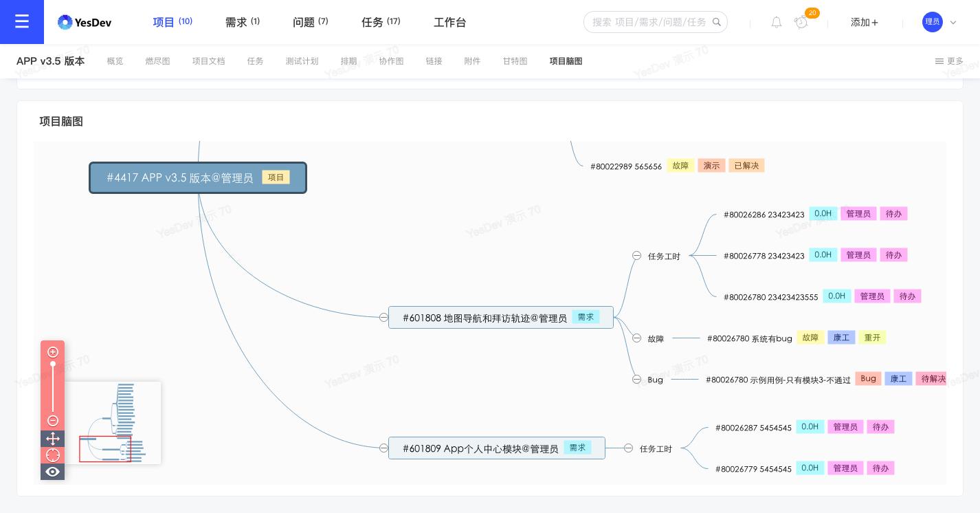Switch to the 甘特图 tab
This screenshot has height=513, width=980.
click(x=515, y=61)
